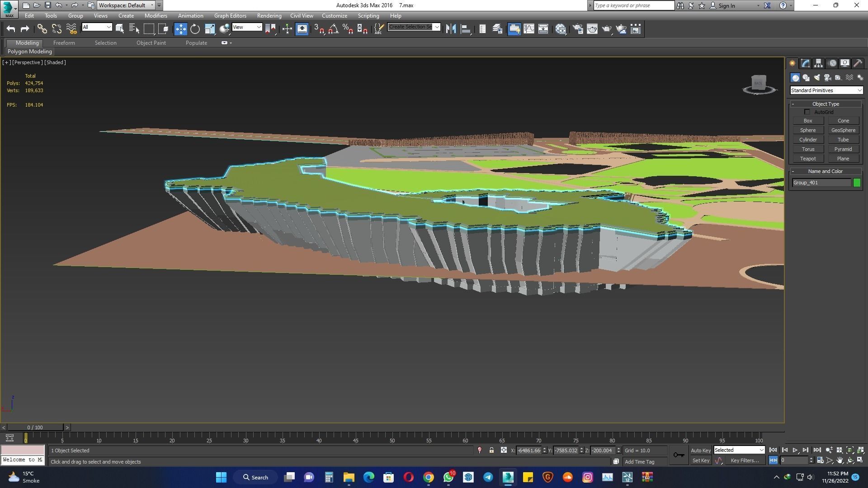This screenshot has height=488, width=868.
Task: Click the Teapot primitive button
Action: 808,159
